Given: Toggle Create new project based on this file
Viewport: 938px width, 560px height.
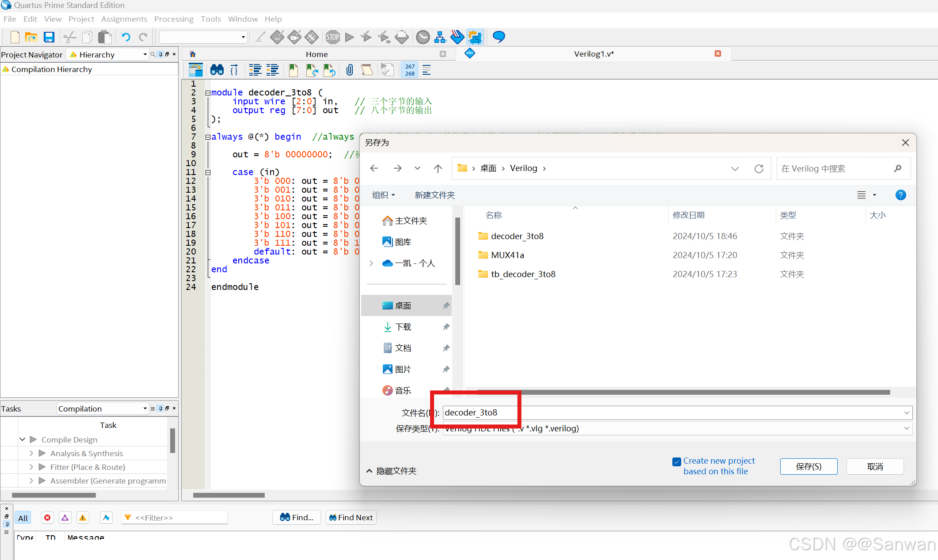Looking at the screenshot, I should [677, 462].
